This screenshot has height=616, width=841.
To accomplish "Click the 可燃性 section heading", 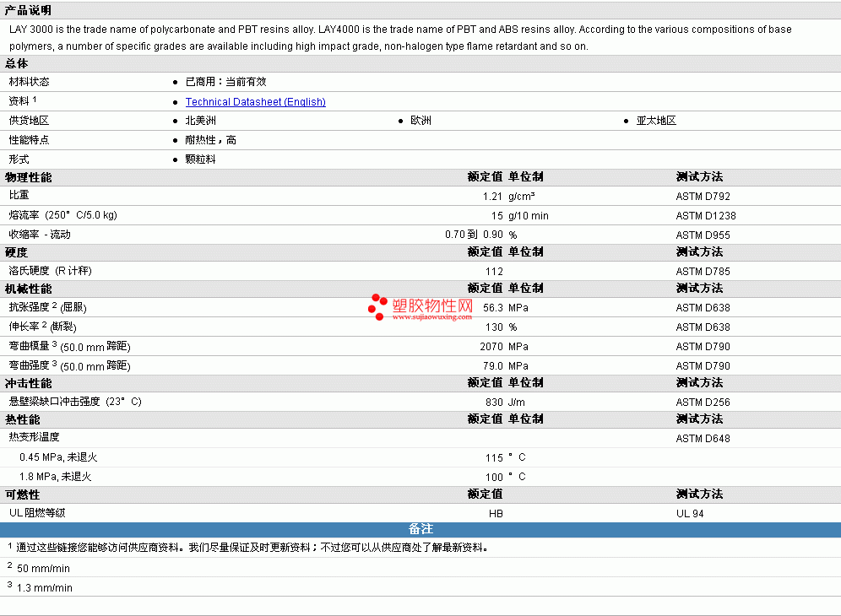I will [23, 494].
